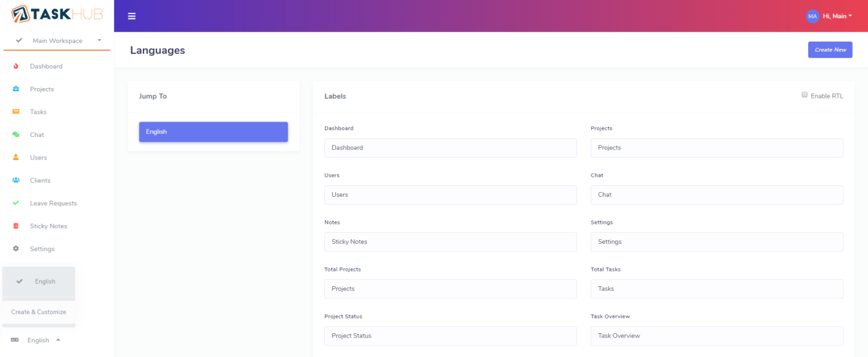Click the Clients group icon
The image size is (868, 357).
click(16, 181)
